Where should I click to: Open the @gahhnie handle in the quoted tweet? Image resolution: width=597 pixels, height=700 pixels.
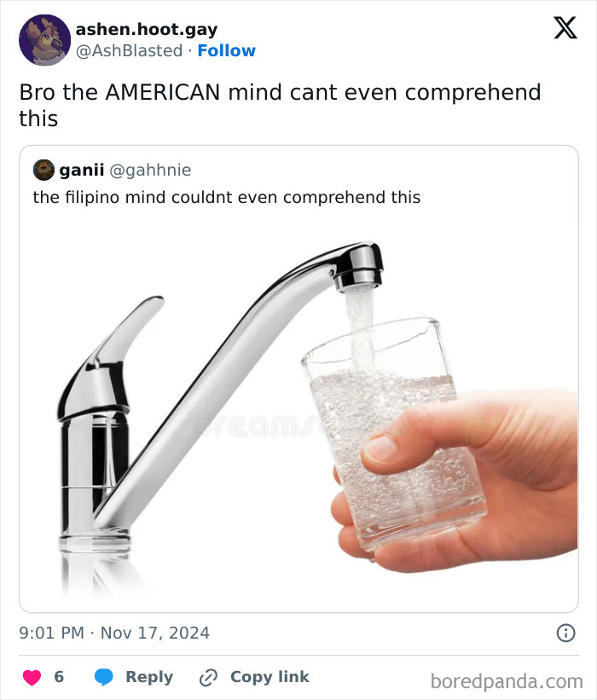coord(151,170)
